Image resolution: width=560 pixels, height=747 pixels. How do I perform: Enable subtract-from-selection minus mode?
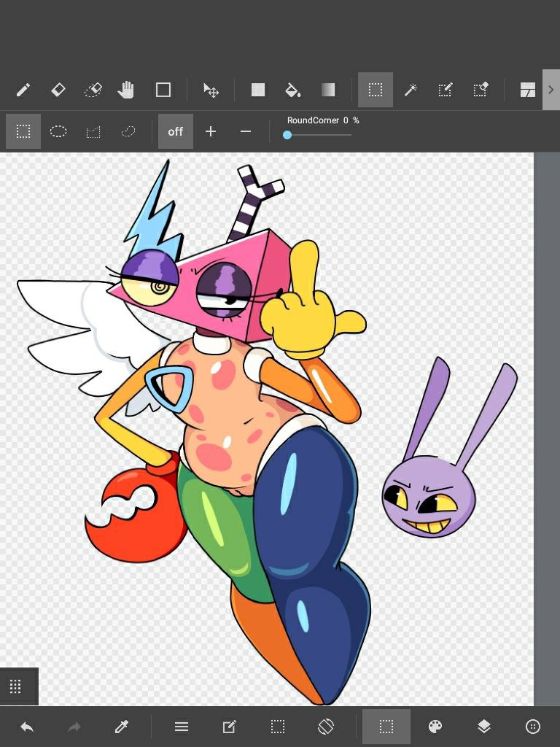click(x=246, y=131)
